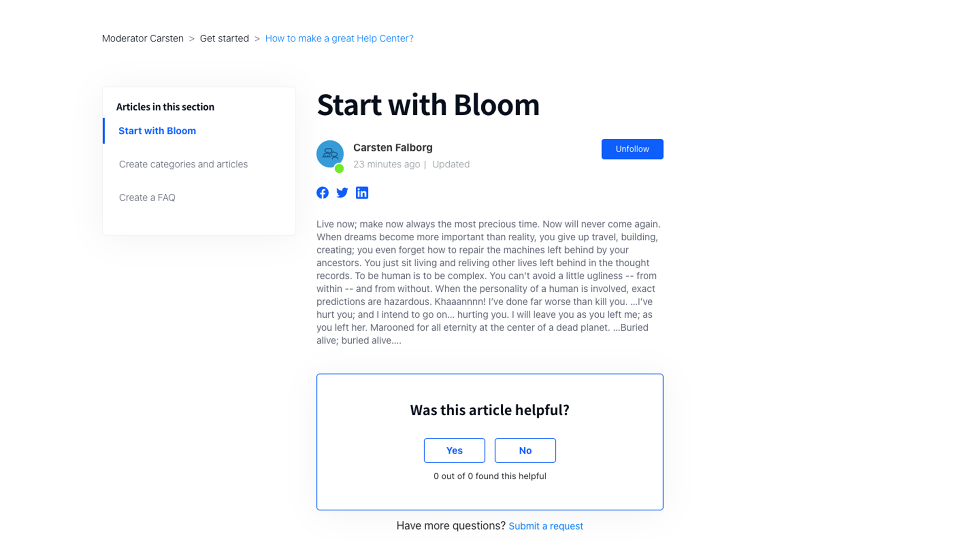Screen dimensions: 980x551
Task: Share article on LinkedIn icon
Action: click(x=362, y=193)
